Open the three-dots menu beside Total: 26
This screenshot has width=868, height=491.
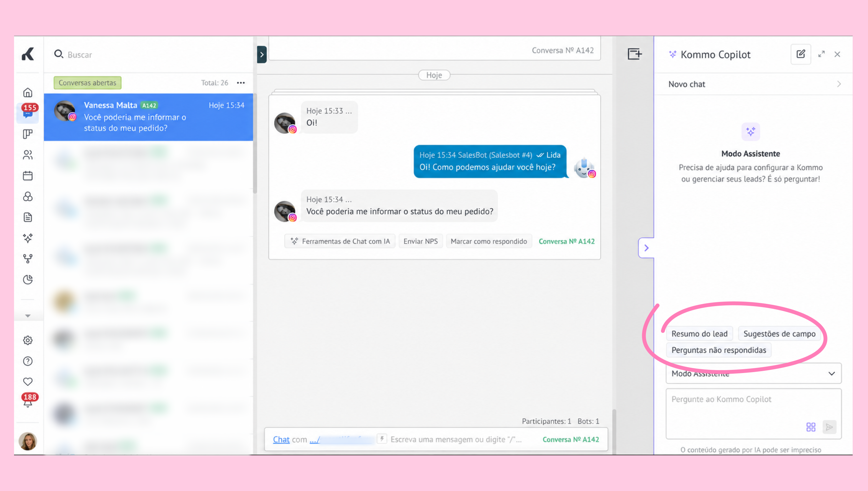(241, 83)
